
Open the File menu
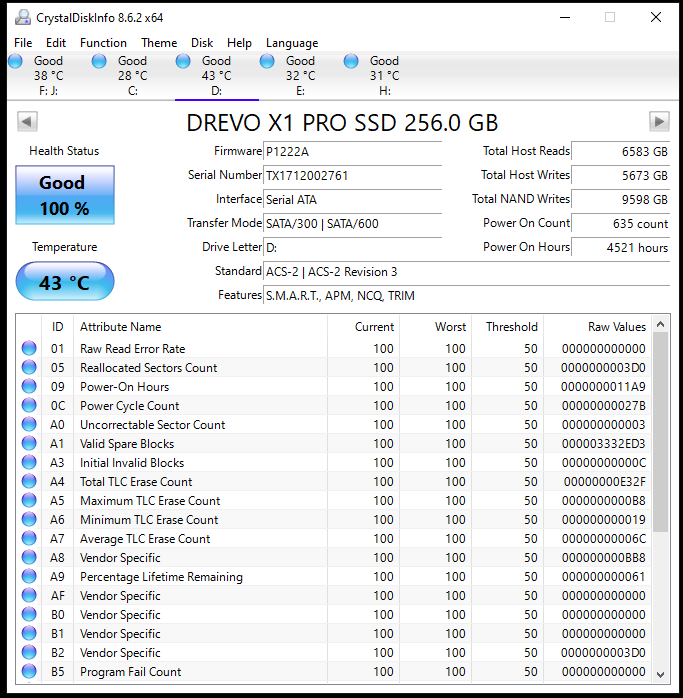click(23, 43)
